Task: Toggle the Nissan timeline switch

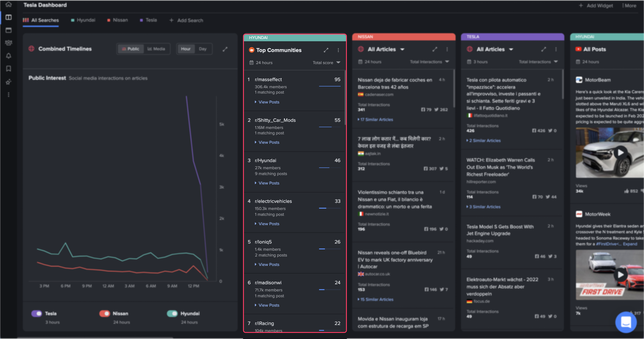Action: pyautogui.click(x=104, y=313)
